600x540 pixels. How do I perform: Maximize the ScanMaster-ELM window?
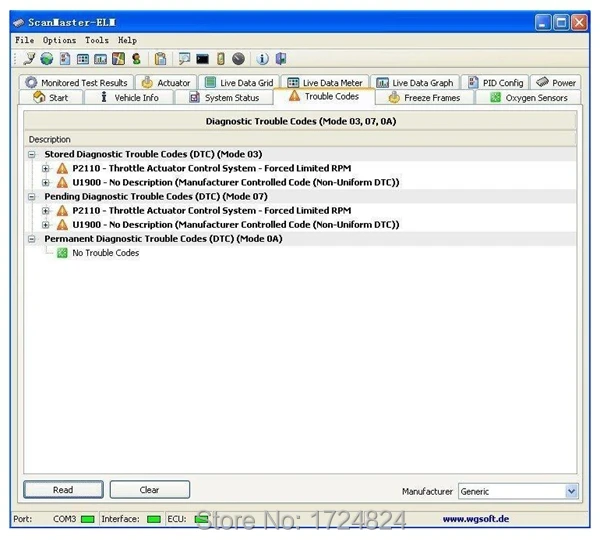coord(561,23)
